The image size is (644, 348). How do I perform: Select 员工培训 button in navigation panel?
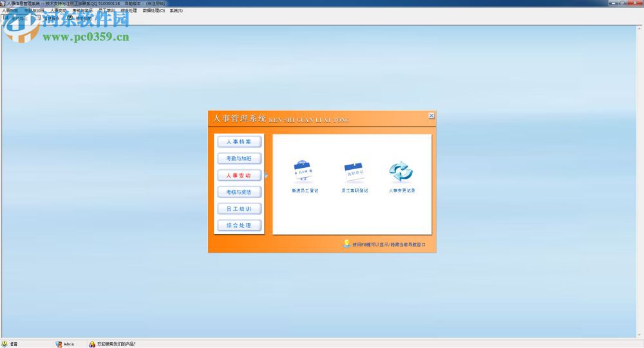coord(240,209)
